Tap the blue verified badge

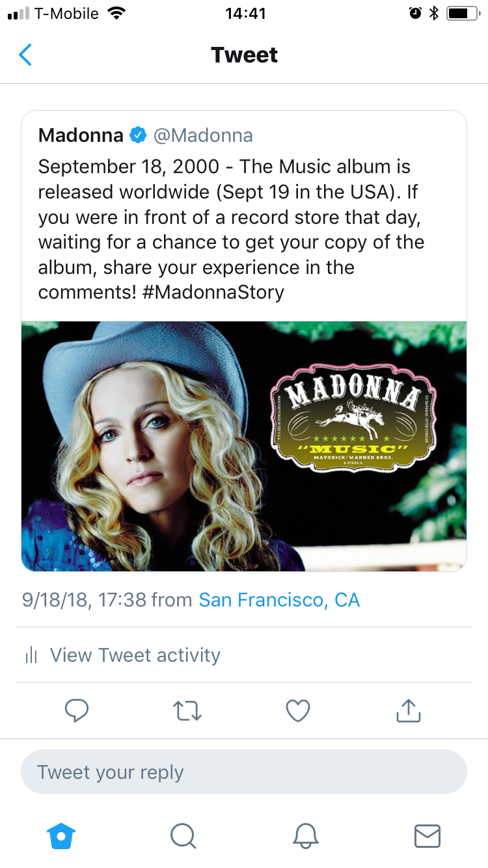click(x=137, y=135)
